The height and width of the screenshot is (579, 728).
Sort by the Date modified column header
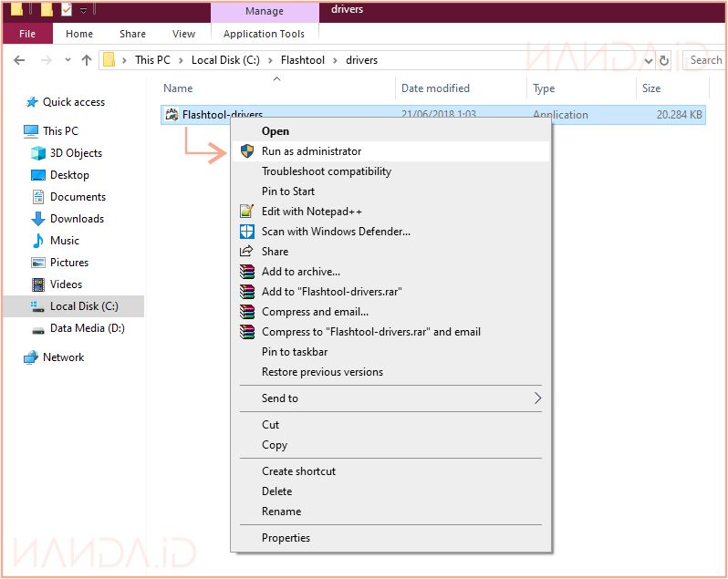[435, 88]
